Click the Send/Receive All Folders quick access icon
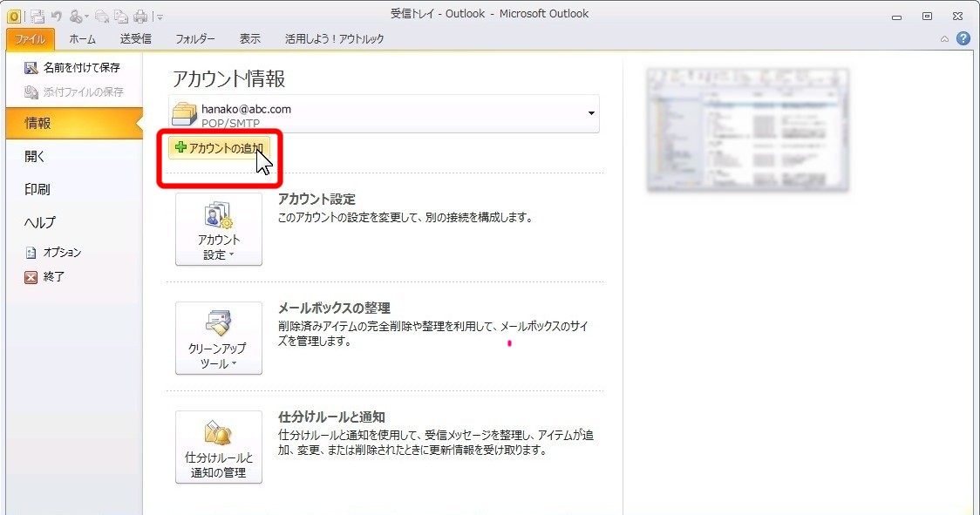 [36, 16]
